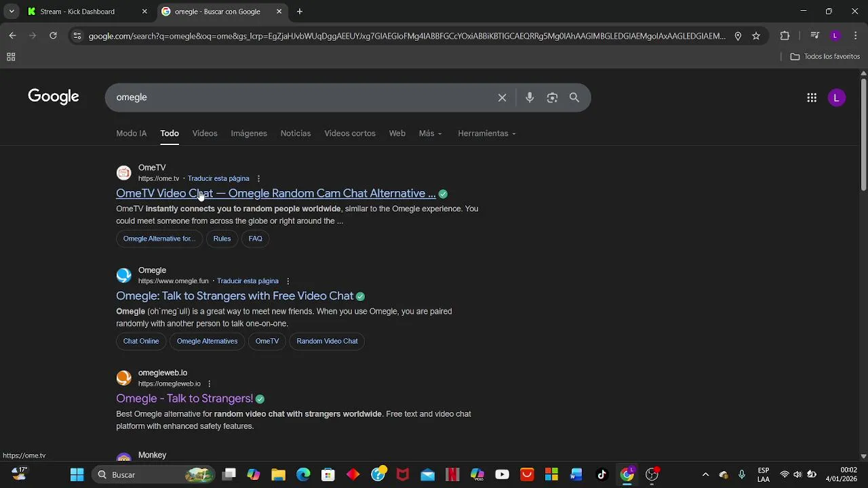Open the Todos los favoritos bookmarks folder
The image size is (868, 488).
825,57
